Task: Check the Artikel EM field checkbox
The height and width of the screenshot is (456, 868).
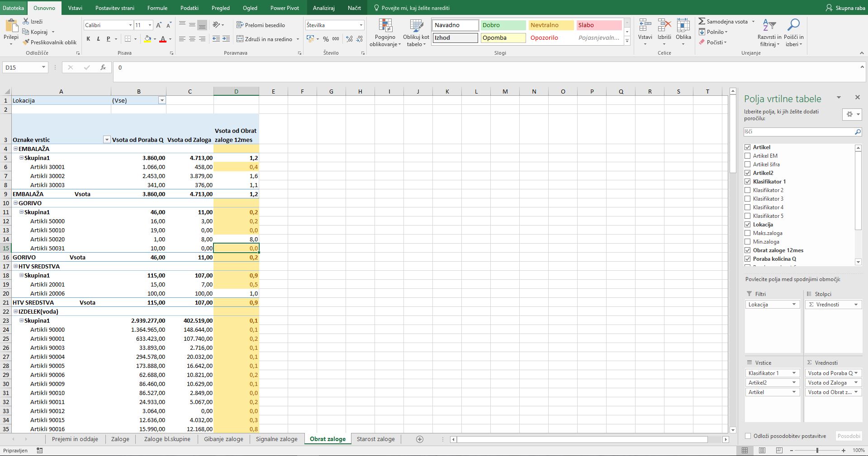Action: [747, 156]
